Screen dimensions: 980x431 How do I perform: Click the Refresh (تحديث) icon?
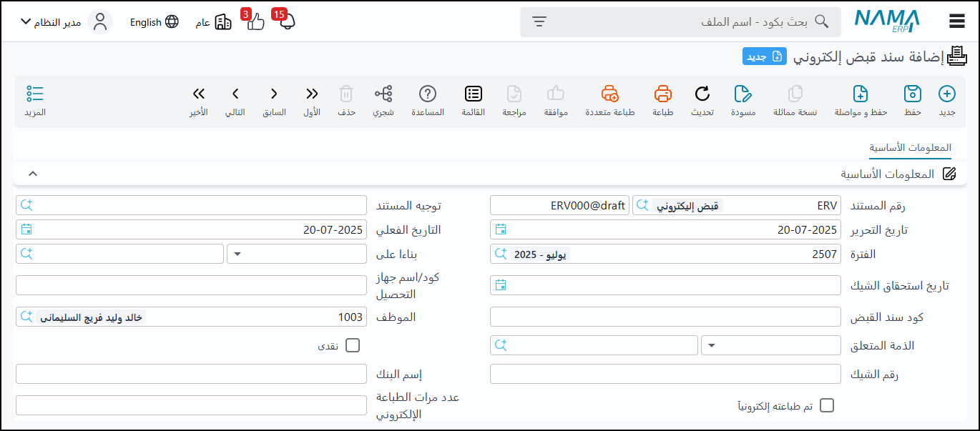click(702, 94)
